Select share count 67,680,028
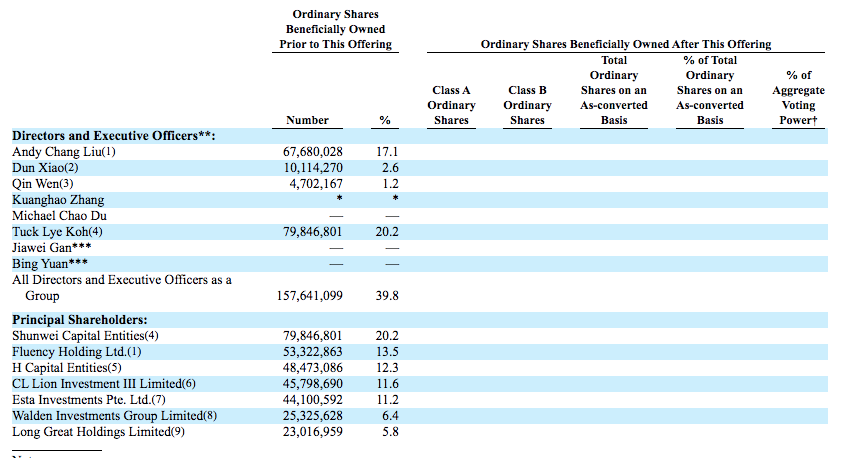Viewport: 841px width, 458px height. 313,152
